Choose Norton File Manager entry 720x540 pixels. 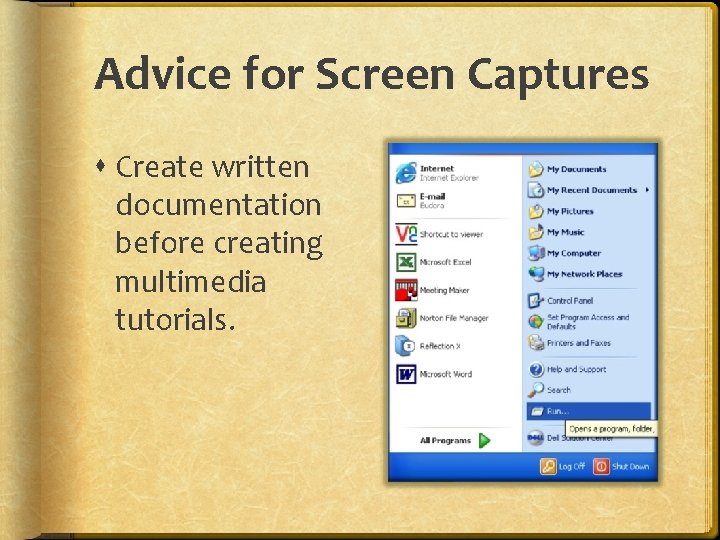pyautogui.click(x=455, y=318)
